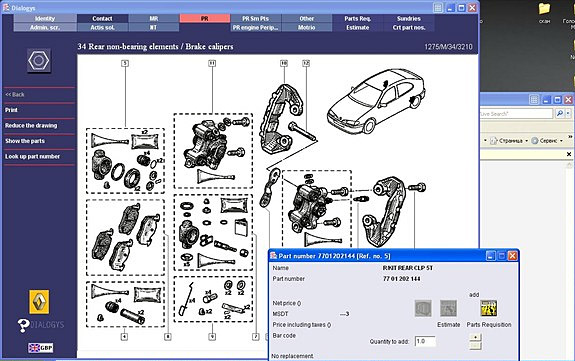
Task: Open Dialogys help question mark icon
Action: [23, 325]
